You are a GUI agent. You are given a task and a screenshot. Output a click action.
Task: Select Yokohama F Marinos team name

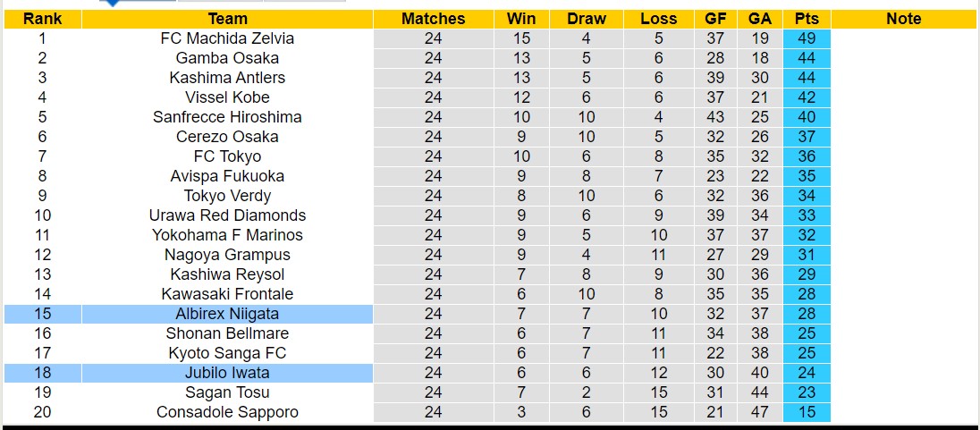pyautogui.click(x=227, y=235)
